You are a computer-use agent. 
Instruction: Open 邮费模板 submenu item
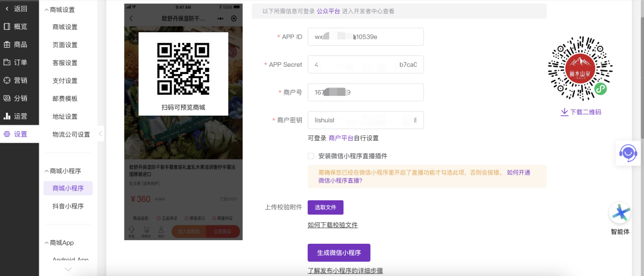point(65,98)
